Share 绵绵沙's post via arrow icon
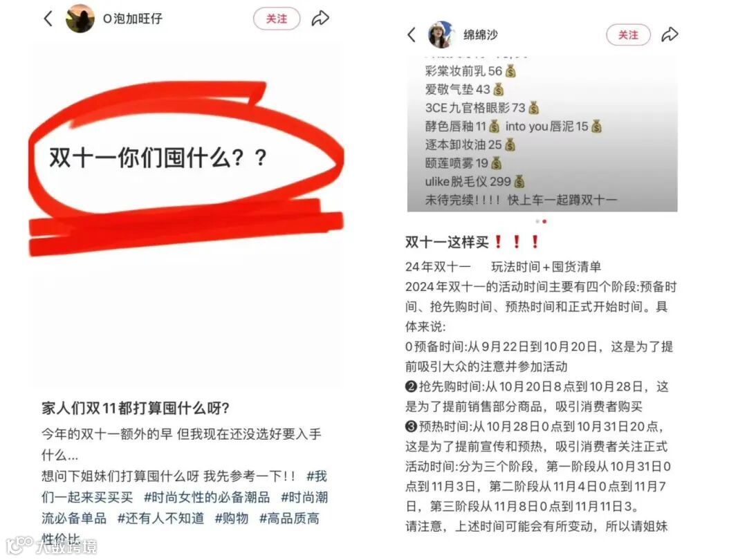The height and width of the screenshot is (560, 747). 670,35
